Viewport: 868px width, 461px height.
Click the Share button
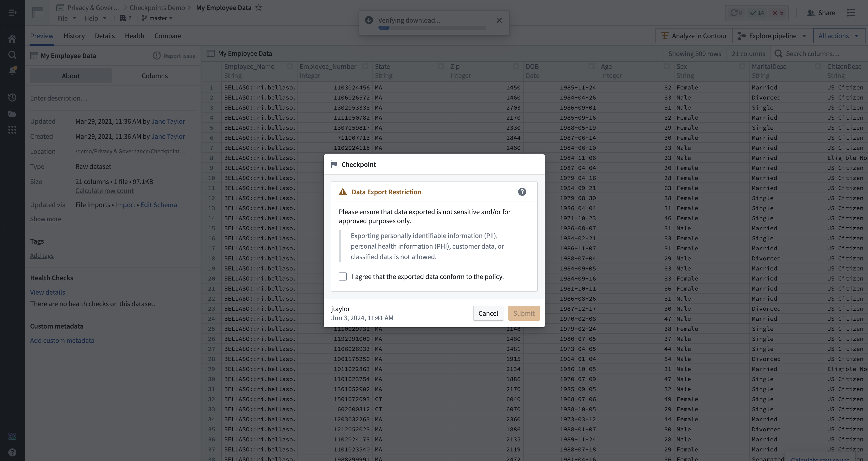click(821, 13)
